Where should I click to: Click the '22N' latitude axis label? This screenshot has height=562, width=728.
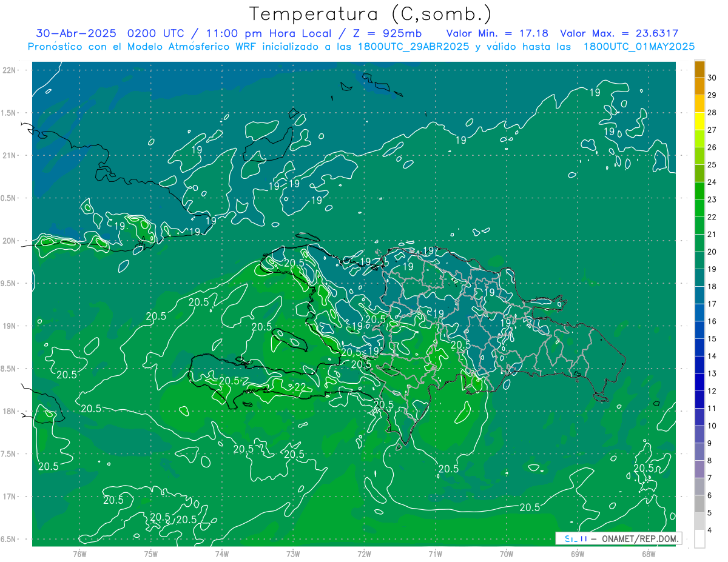9,70
